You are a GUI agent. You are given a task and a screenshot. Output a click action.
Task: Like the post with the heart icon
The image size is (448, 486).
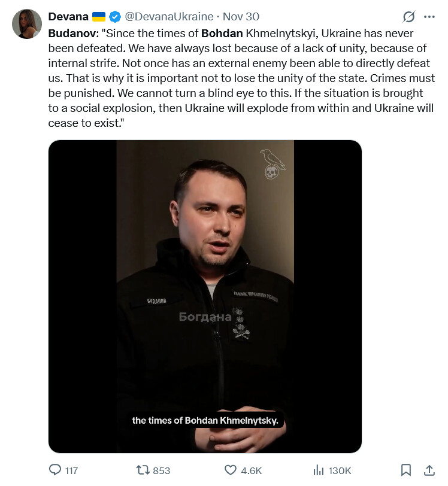(x=231, y=470)
